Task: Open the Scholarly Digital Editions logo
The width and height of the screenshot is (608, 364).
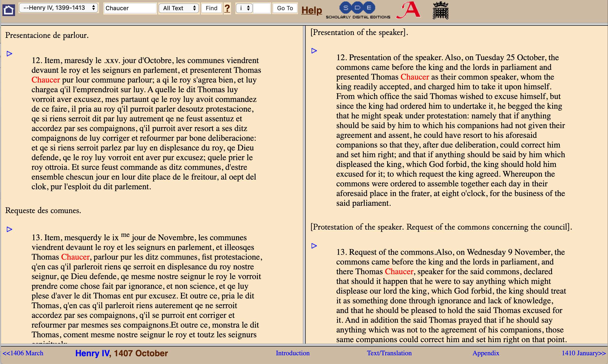Action: pyautogui.click(x=358, y=10)
